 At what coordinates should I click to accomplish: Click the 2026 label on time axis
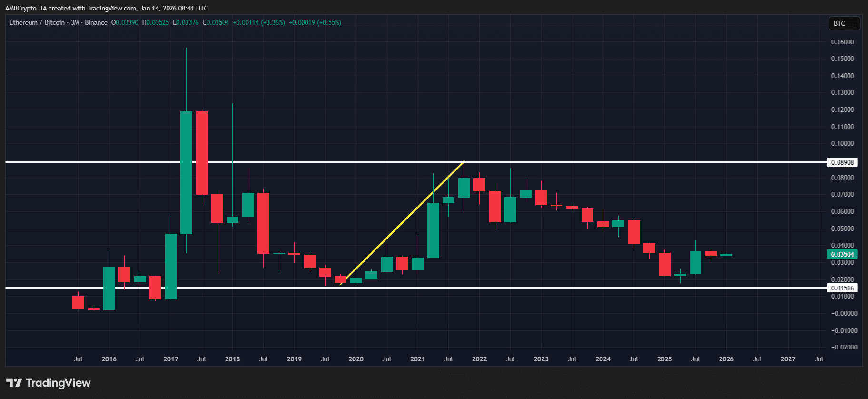click(x=726, y=359)
